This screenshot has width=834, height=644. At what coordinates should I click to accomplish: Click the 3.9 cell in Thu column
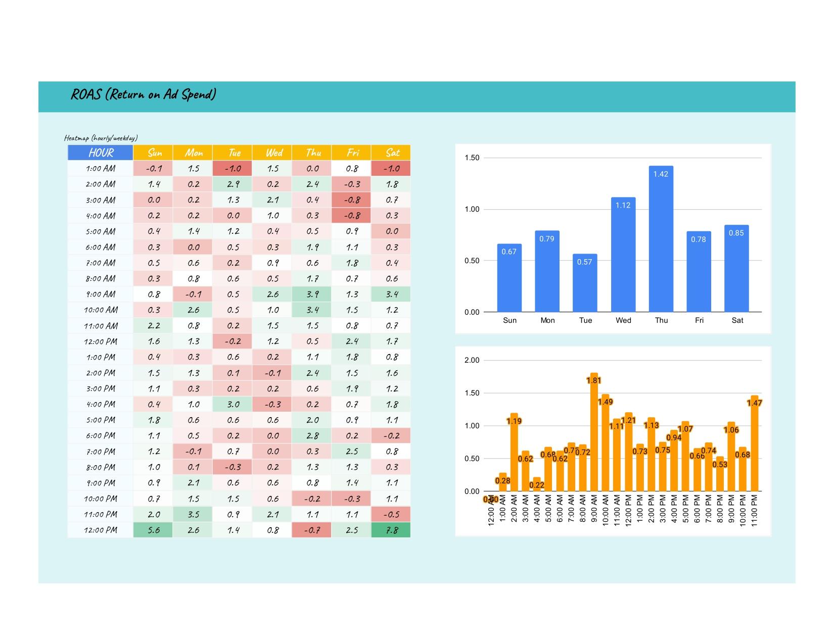pos(312,294)
